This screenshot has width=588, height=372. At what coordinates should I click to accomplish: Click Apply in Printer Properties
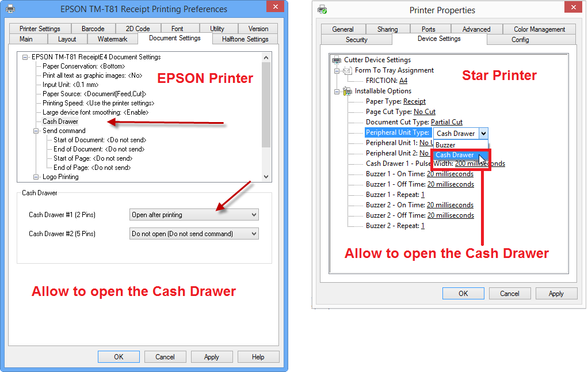(x=556, y=294)
